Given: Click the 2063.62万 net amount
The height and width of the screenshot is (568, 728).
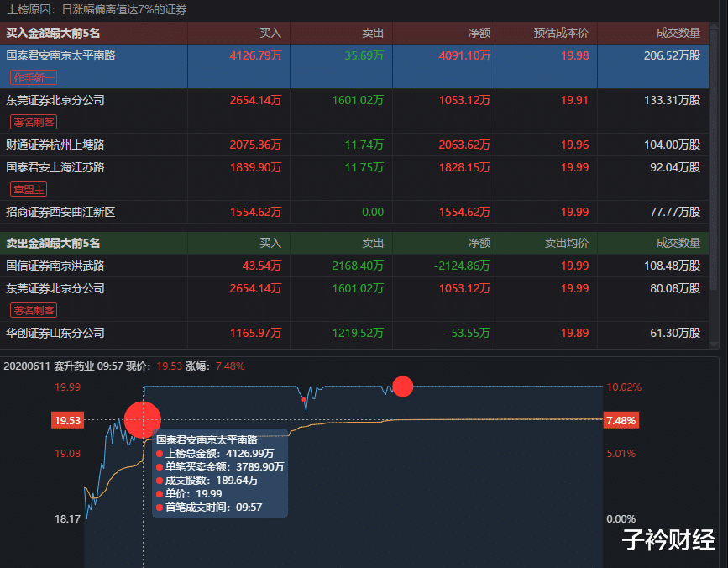Looking at the screenshot, I should [x=464, y=145].
